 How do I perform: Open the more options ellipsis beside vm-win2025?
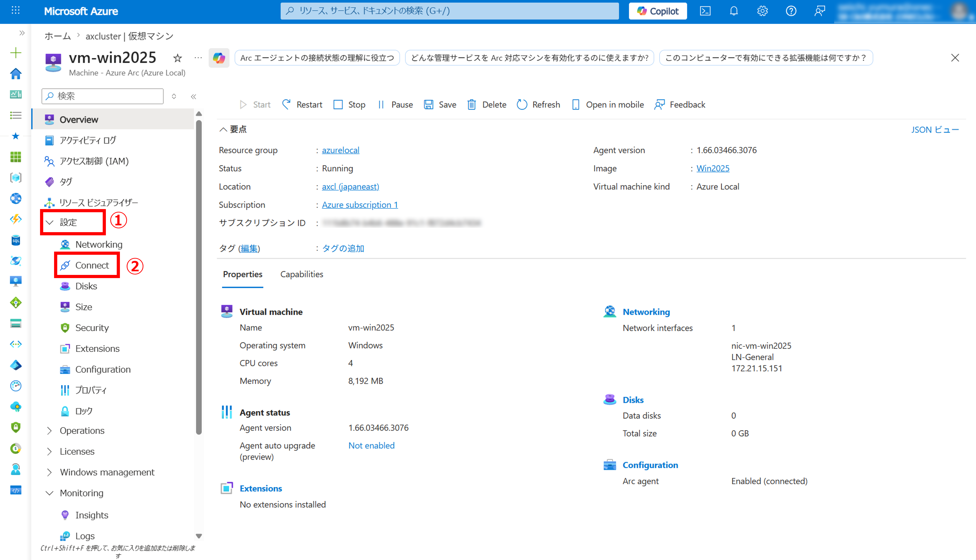click(x=198, y=58)
